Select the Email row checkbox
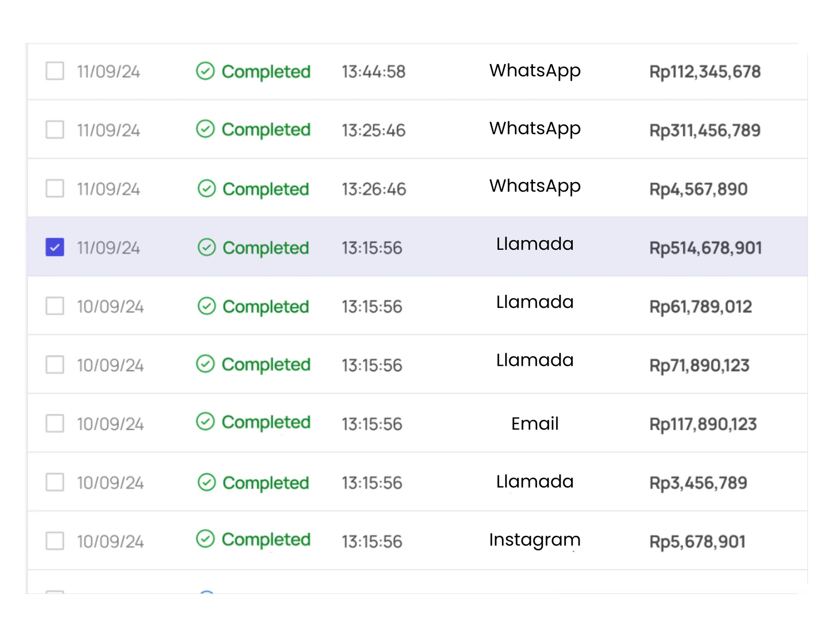This screenshot has width=840, height=638. (55, 423)
